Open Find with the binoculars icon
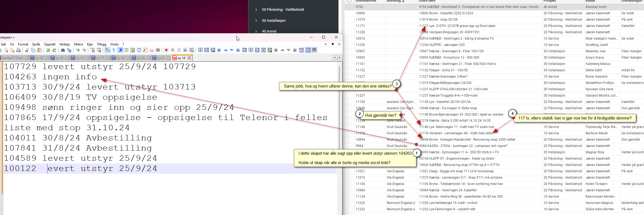 point(63,50)
